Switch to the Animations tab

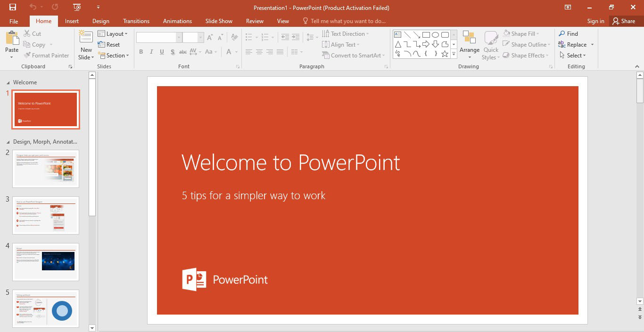177,21
